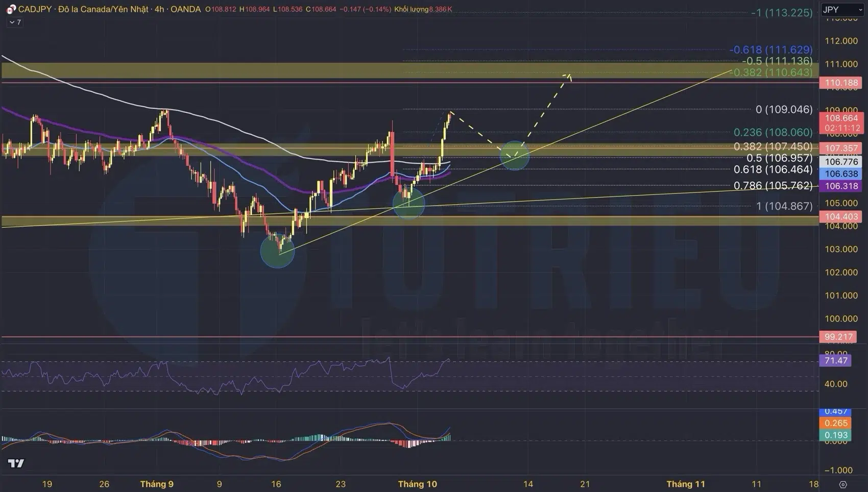Open the JPY currency dropdown
Image resolution: width=868 pixels, height=492 pixels.
(x=842, y=10)
